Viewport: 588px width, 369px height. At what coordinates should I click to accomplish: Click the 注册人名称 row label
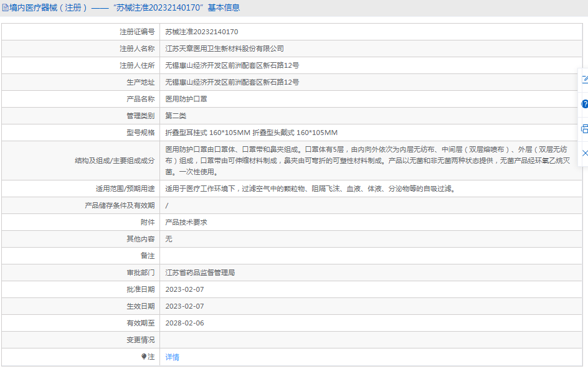pos(137,49)
